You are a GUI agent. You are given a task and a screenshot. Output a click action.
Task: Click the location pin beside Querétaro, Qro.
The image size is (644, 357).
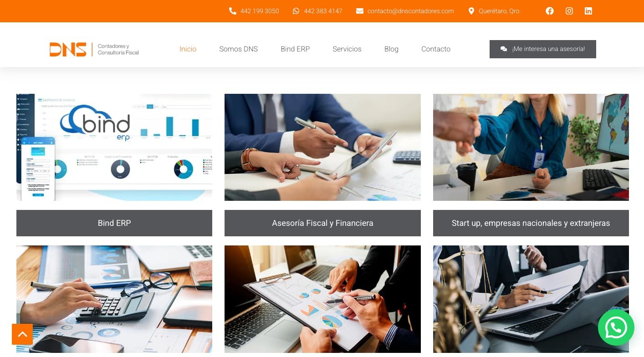click(471, 11)
